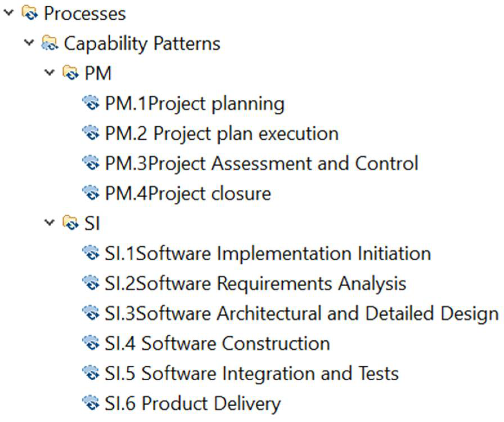The width and height of the screenshot is (504, 422).
Task: Click the SI.2Software Requirements Analysis icon
Action: tap(91, 283)
